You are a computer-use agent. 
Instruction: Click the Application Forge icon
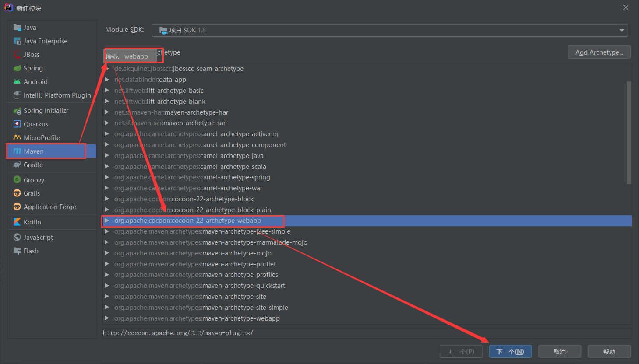(17, 207)
